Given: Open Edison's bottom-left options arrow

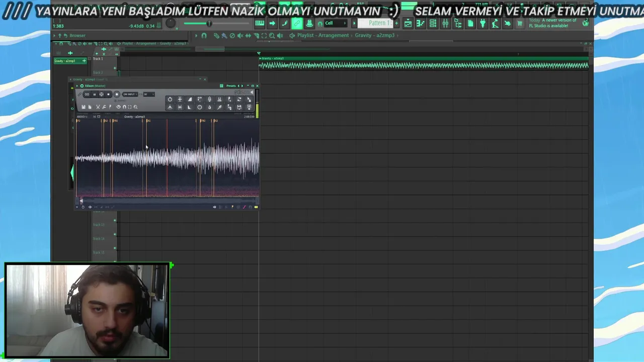Looking at the screenshot, I should tap(77, 207).
